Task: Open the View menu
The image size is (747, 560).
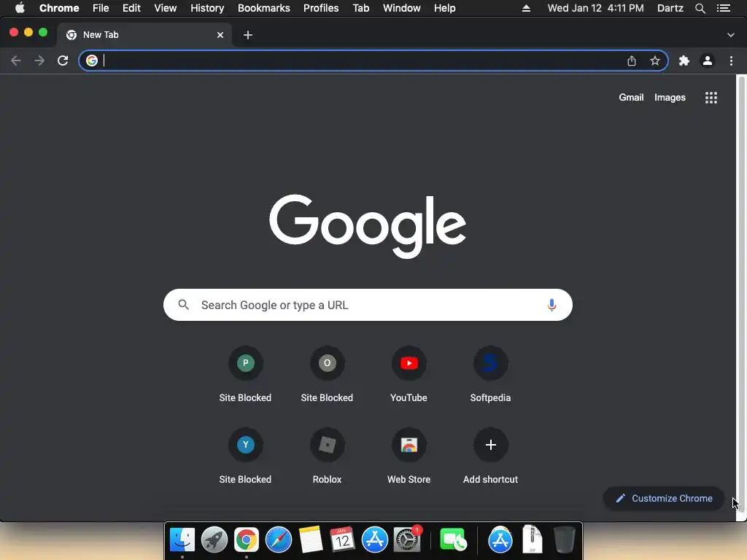Action: 166,8
